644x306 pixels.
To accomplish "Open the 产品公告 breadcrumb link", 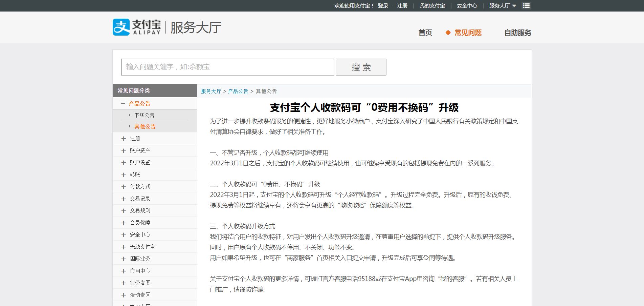I will coord(238,91).
